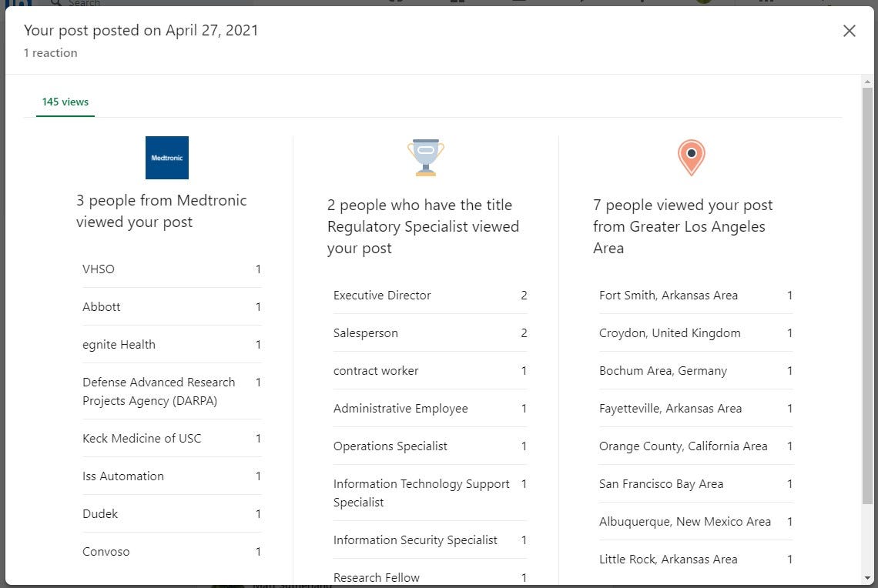Click Orange County, California Area row
This screenshot has width=878, height=588.
point(696,446)
